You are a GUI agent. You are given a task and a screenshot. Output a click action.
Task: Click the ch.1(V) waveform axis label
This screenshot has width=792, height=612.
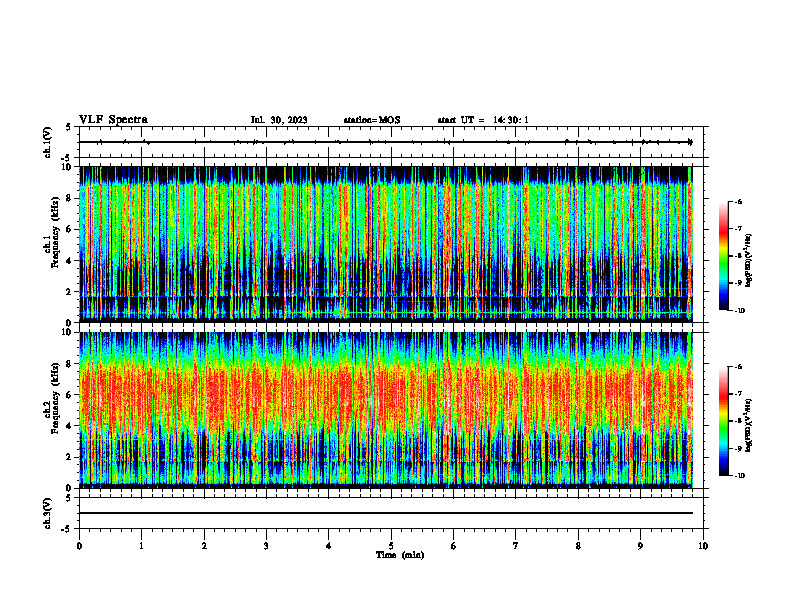(48, 142)
